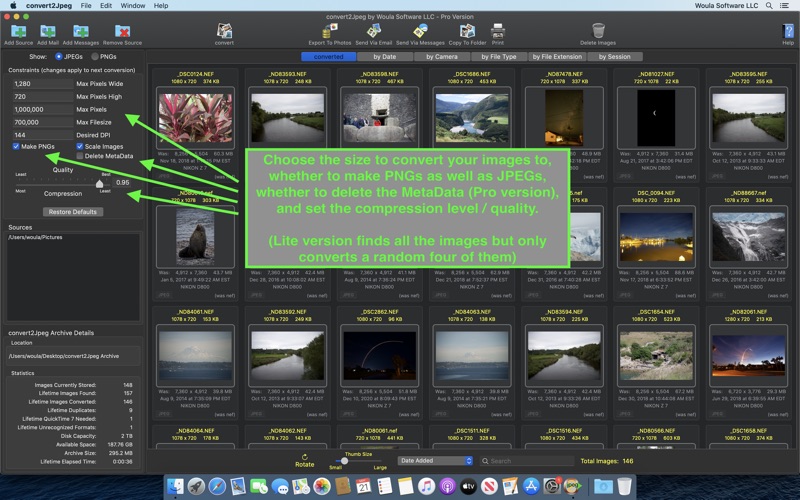Image resolution: width=800 pixels, height=500 pixels.
Task: Click the Restore Defaults button
Action: coord(73,212)
